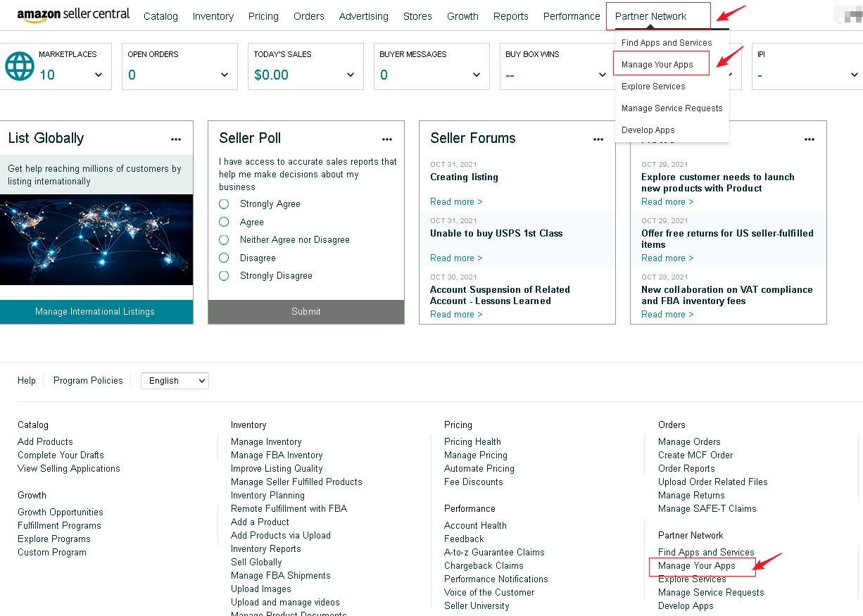Open Complete Your Drafts link
Viewport: 863px width, 616px height.
[61, 455]
